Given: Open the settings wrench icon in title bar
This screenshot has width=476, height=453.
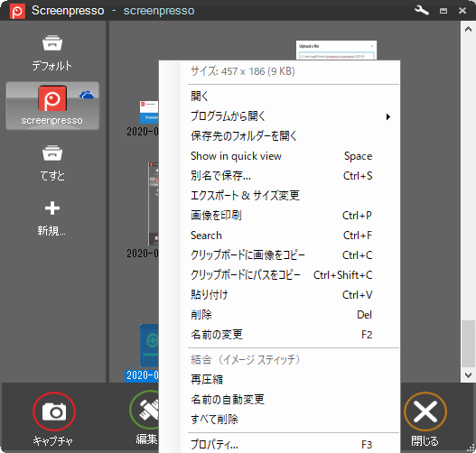Looking at the screenshot, I should point(422,11).
